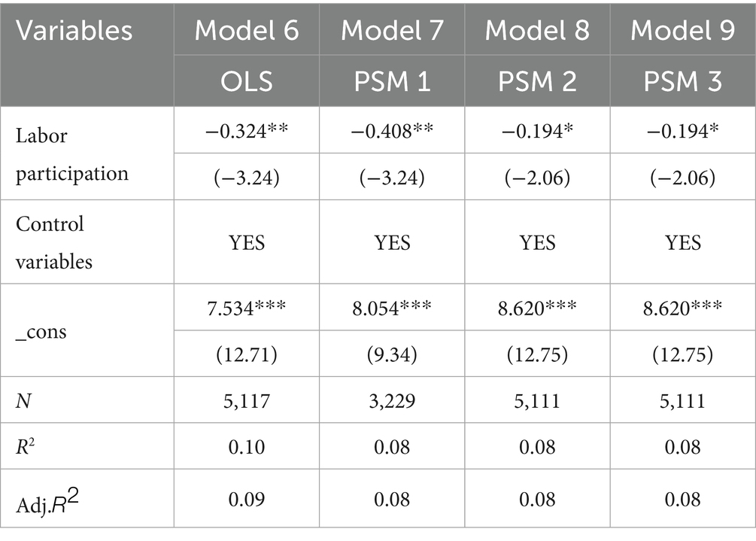This screenshot has width=756, height=541.
Task: Select the PSM 3 subheader
Action: [x=682, y=80]
